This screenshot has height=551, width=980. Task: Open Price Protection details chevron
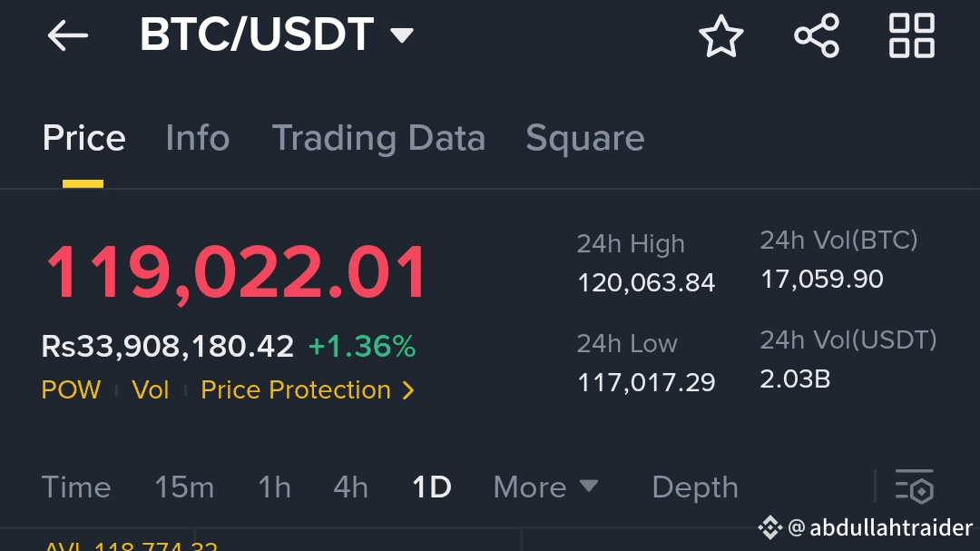tap(408, 390)
